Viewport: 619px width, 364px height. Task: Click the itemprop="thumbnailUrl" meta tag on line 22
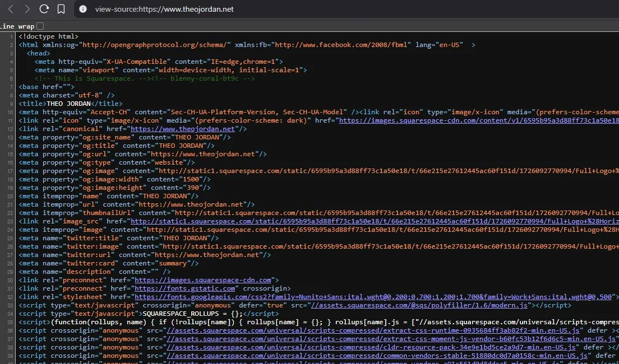pyautogui.click(x=318, y=213)
